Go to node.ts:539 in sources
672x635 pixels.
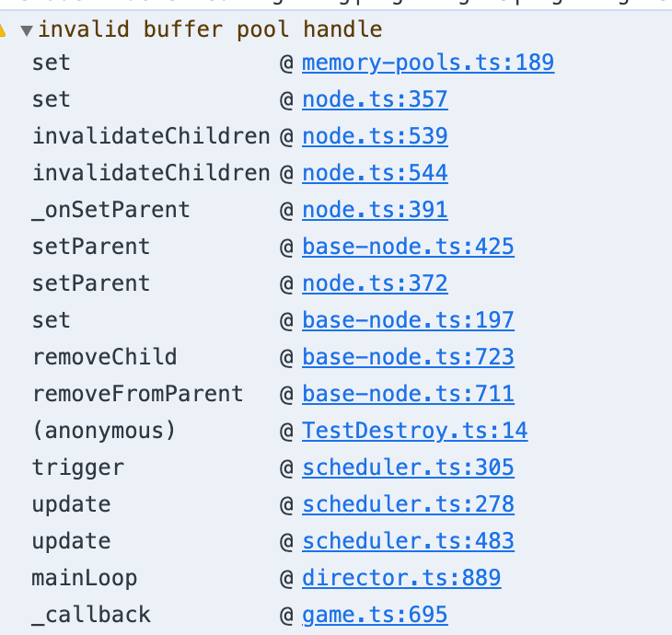click(x=374, y=136)
